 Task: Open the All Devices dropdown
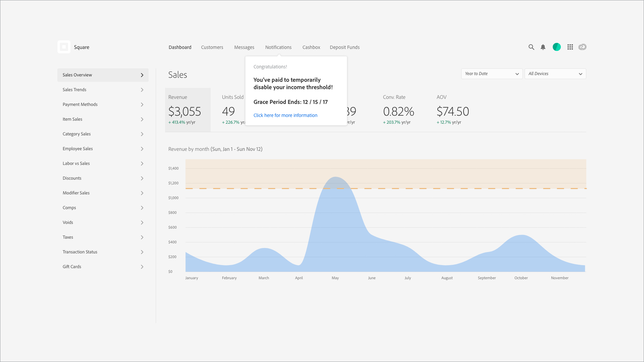(555, 74)
